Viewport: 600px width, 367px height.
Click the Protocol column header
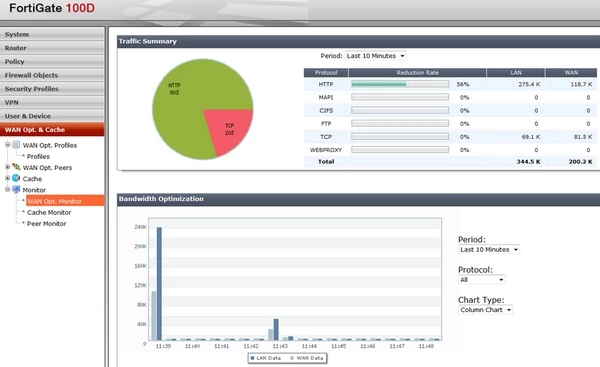(x=326, y=73)
